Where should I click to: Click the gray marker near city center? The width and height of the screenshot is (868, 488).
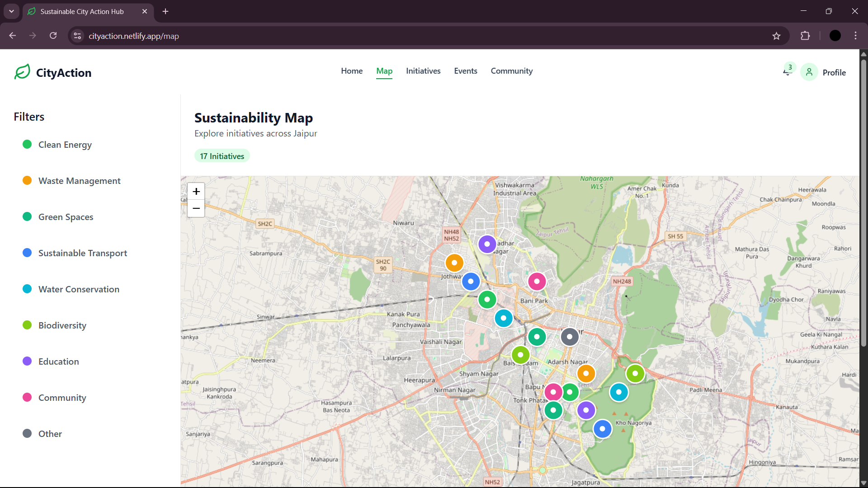point(570,337)
